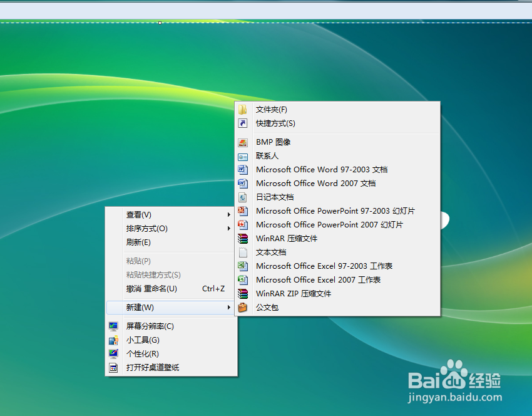The image size is (532, 416).
Task: Click the personalize icon beside 个性化(R)
Action: [x=113, y=354]
